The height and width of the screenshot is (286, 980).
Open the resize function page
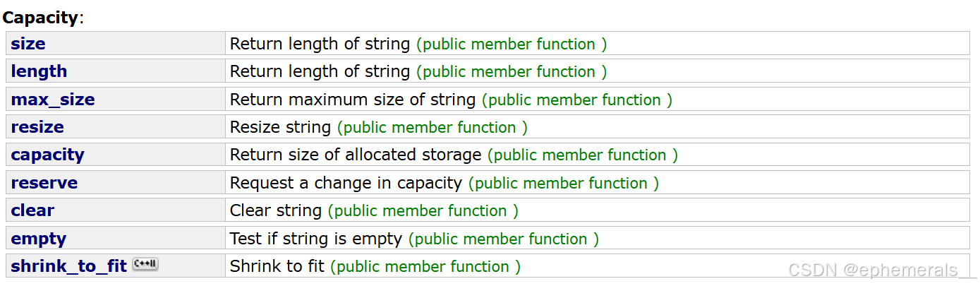[x=37, y=127]
